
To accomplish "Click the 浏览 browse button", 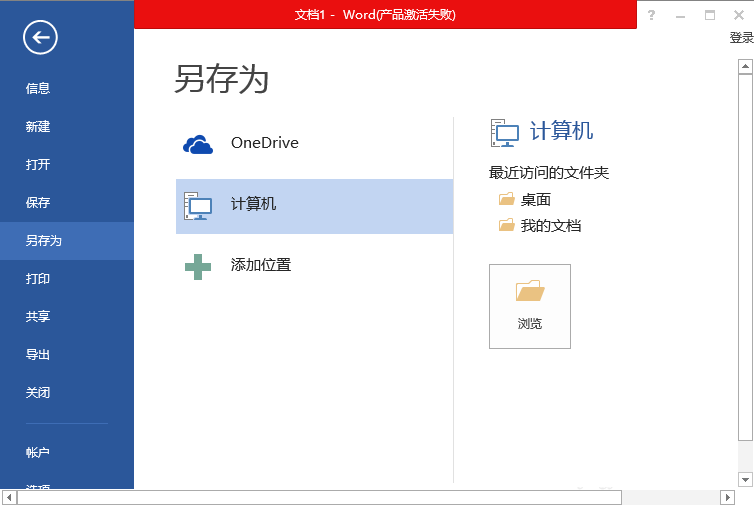I will click(x=530, y=306).
